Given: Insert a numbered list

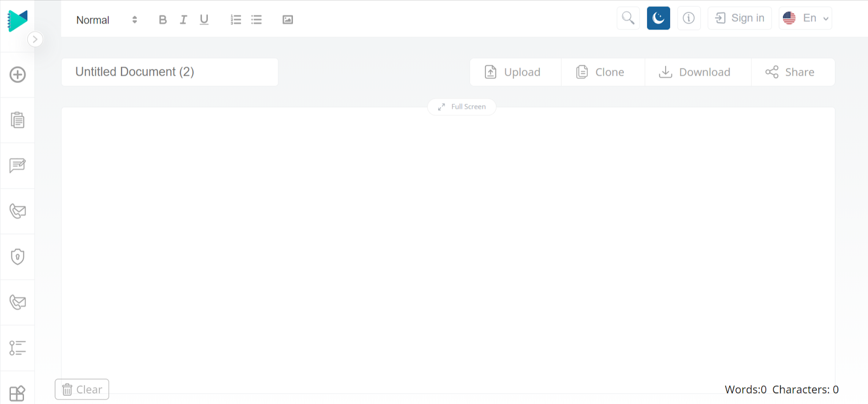Looking at the screenshot, I should [235, 20].
